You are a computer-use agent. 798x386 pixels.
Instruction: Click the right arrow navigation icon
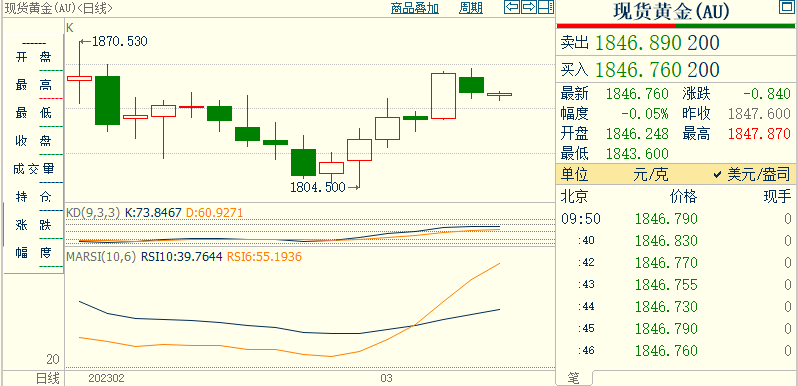point(529,7)
